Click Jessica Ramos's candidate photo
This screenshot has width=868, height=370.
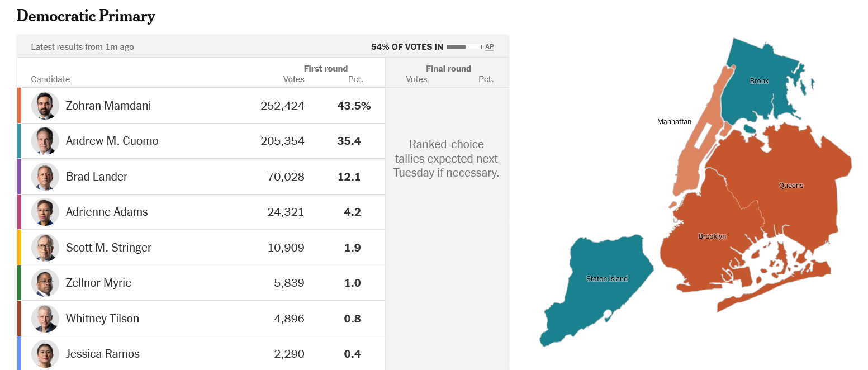pos(45,354)
